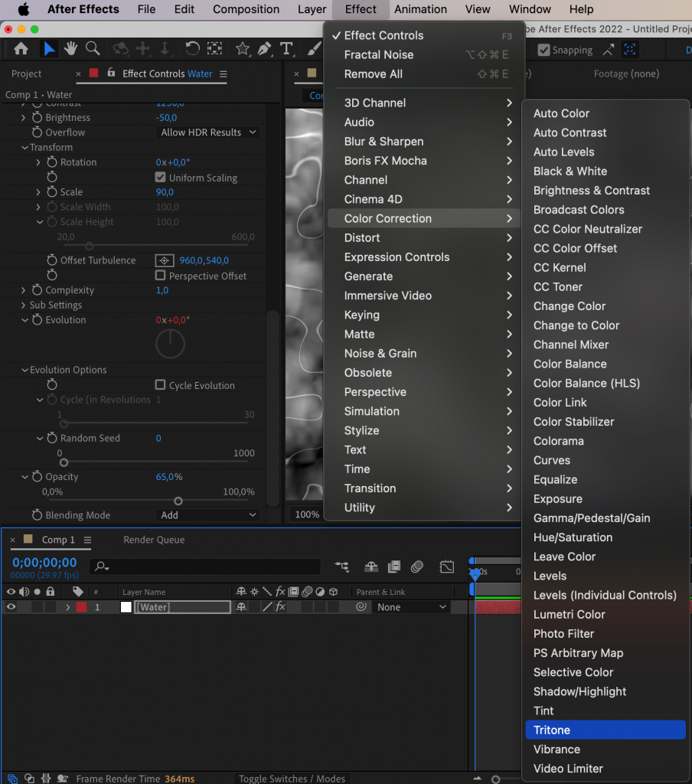Click Toggle Switches / Modes button
This screenshot has height=784, width=692.
pyautogui.click(x=292, y=778)
